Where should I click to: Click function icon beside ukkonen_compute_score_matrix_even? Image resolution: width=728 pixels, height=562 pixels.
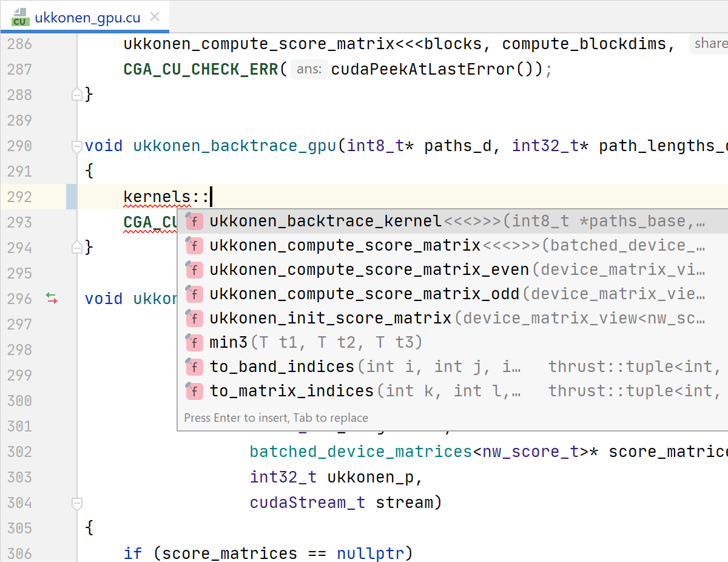coord(194,270)
